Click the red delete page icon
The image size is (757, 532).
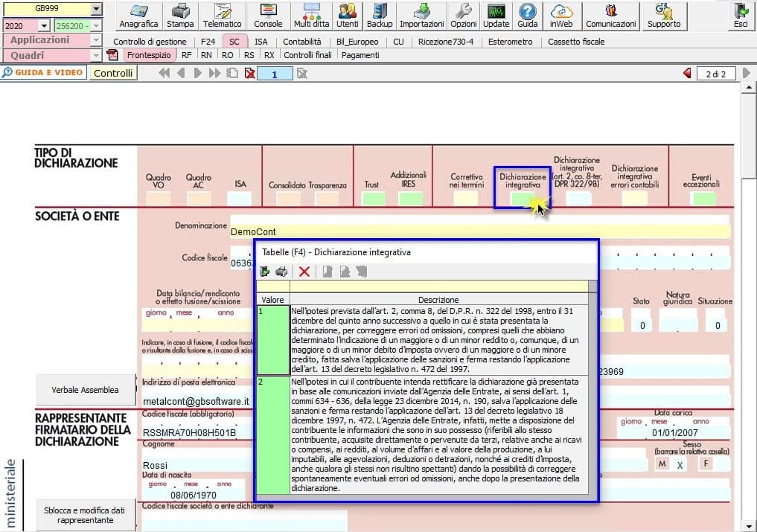(x=249, y=74)
